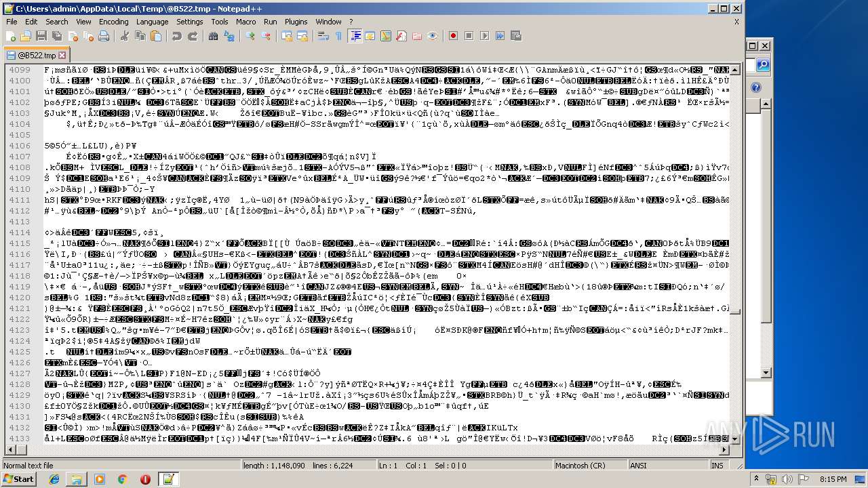
Task: Save the file with the Save icon
Action: [x=41, y=36]
